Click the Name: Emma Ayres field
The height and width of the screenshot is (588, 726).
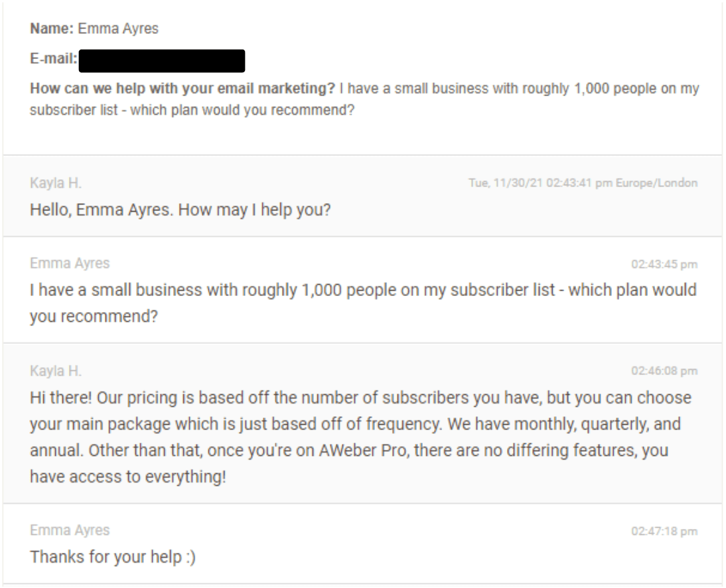(94, 29)
